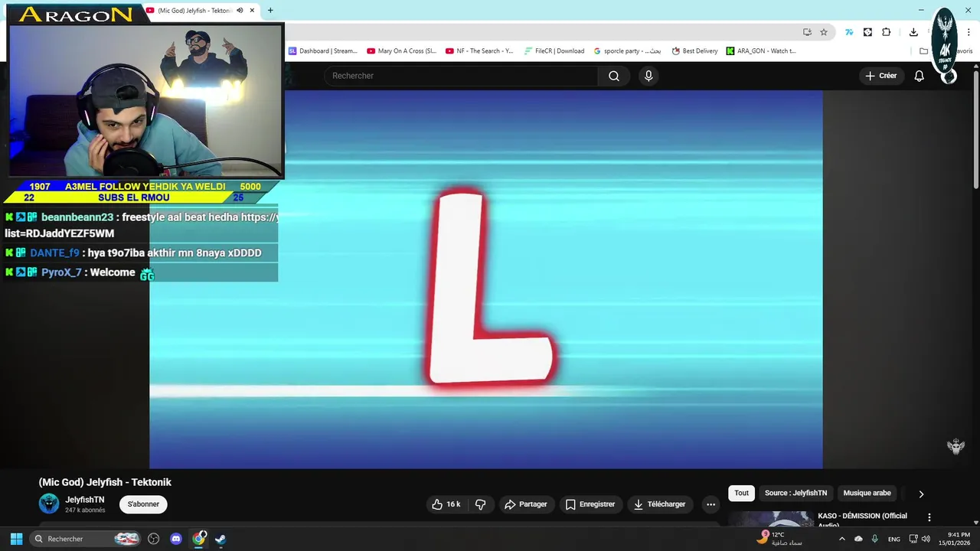Open ARA_GON - Watch bookmark

point(761,51)
